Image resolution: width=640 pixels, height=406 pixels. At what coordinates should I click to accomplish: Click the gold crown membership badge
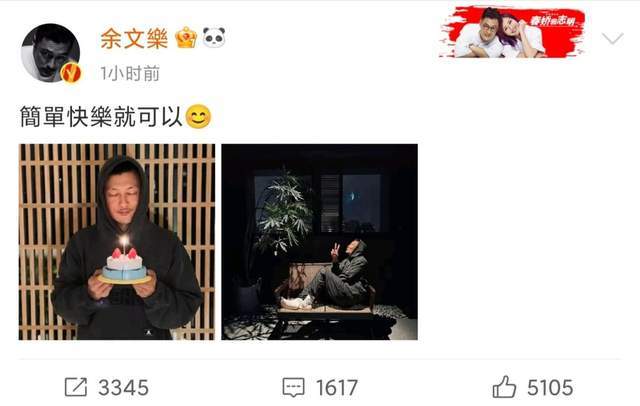click(186, 38)
